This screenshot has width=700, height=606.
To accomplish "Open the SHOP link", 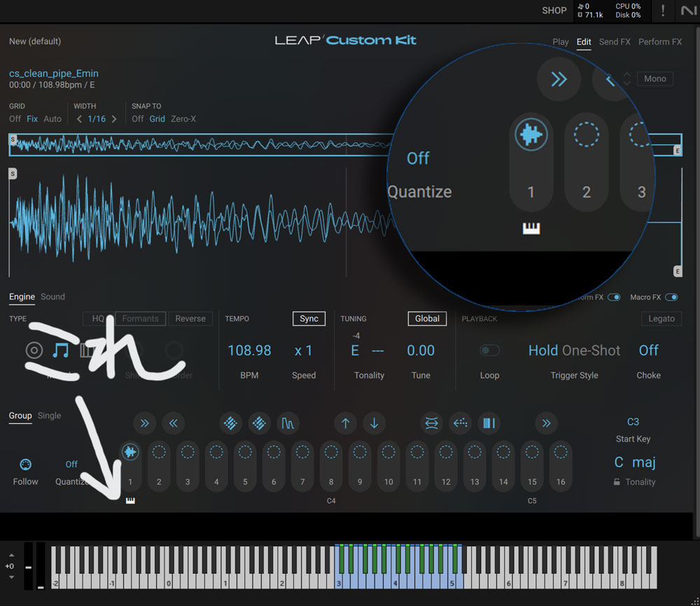I will (554, 11).
